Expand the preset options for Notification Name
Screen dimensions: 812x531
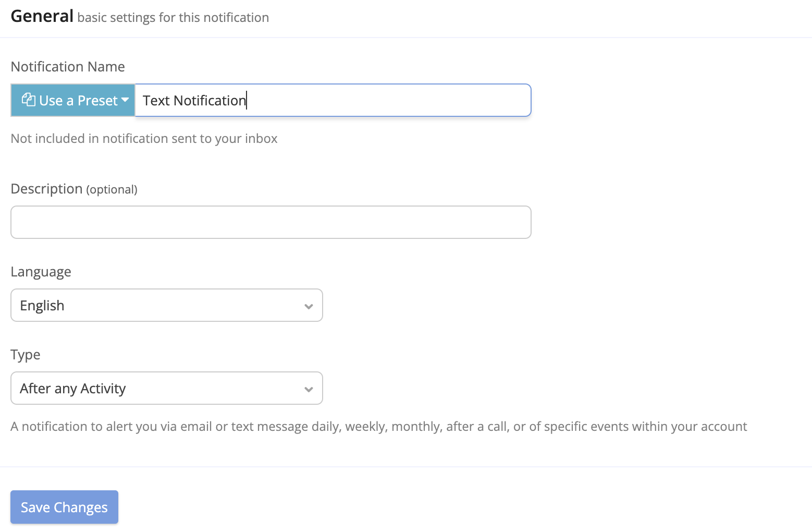point(72,100)
